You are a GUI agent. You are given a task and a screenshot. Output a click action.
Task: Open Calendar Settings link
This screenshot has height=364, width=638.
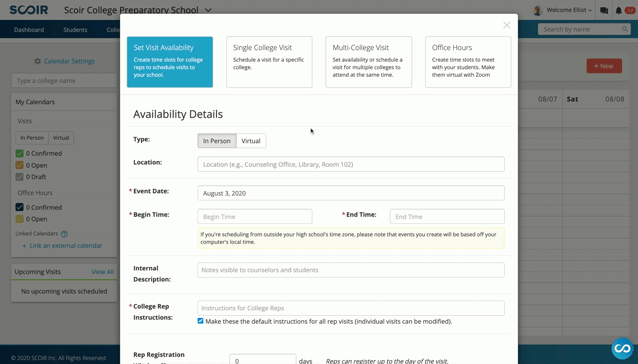pos(69,61)
